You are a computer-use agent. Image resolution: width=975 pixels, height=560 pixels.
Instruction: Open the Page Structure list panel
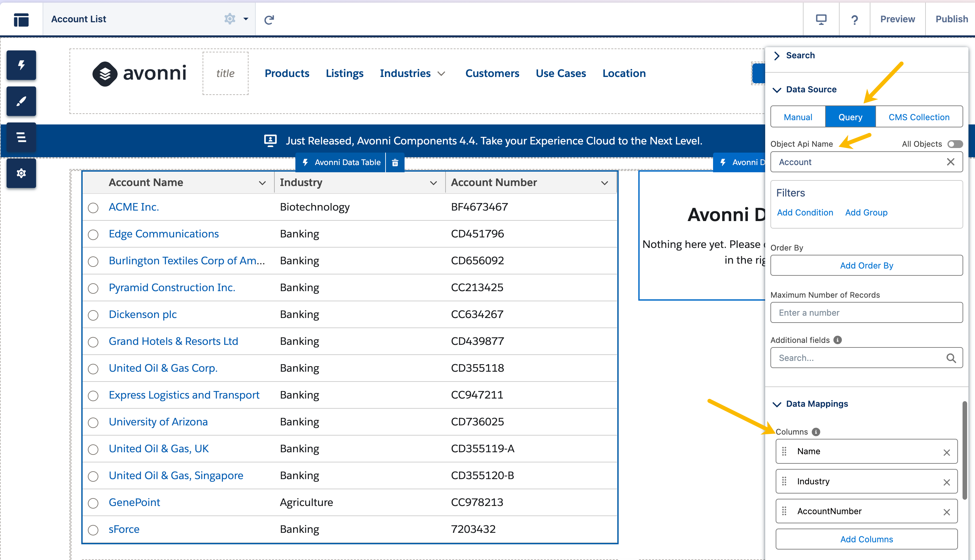pos(21,137)
